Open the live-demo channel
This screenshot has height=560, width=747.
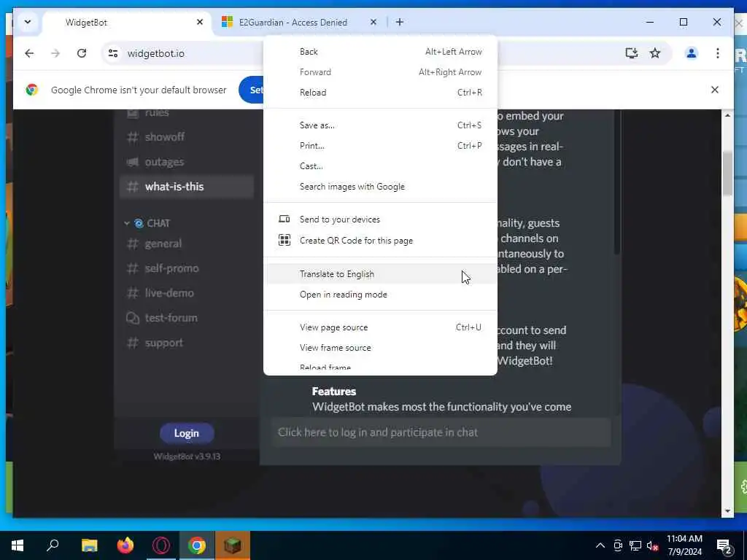click(x=186, y=293)
